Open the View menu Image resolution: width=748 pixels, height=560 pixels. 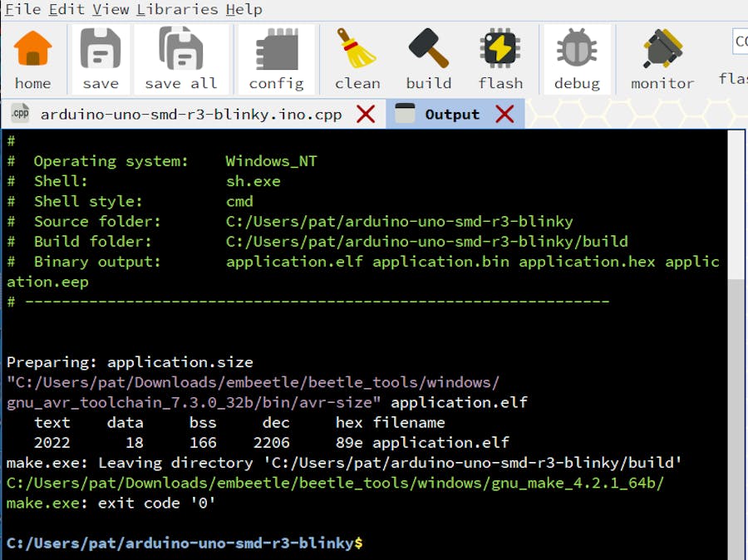click(x=111, y=10)
